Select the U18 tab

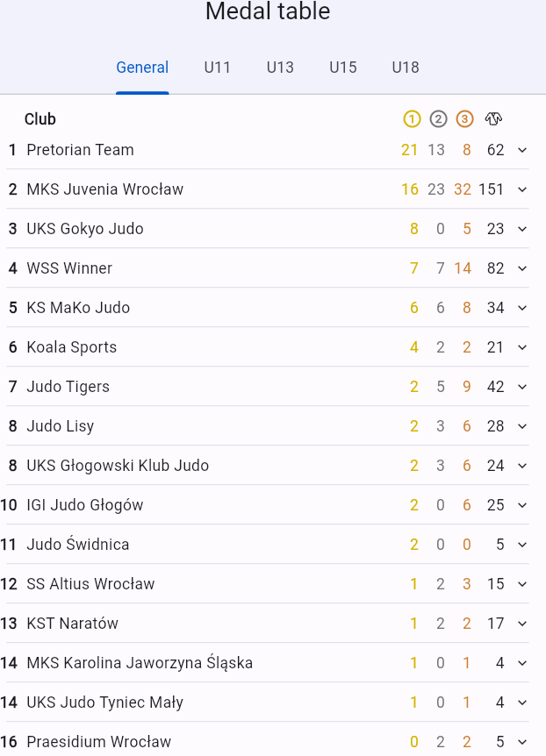[406, 68]
